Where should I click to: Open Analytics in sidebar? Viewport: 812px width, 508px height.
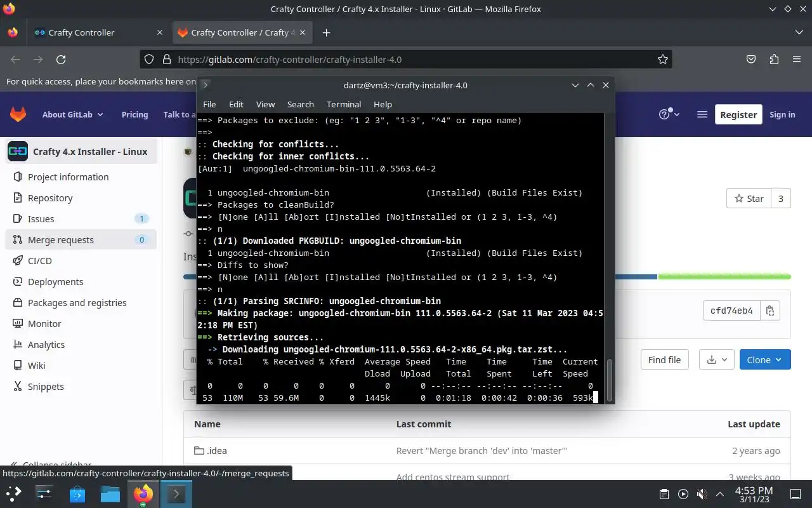point(81,344)
